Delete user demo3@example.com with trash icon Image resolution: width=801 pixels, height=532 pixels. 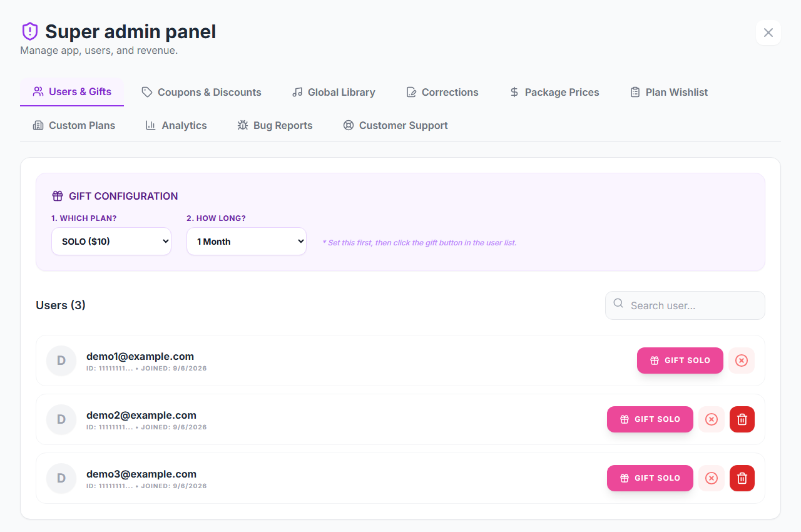[742, 478]
